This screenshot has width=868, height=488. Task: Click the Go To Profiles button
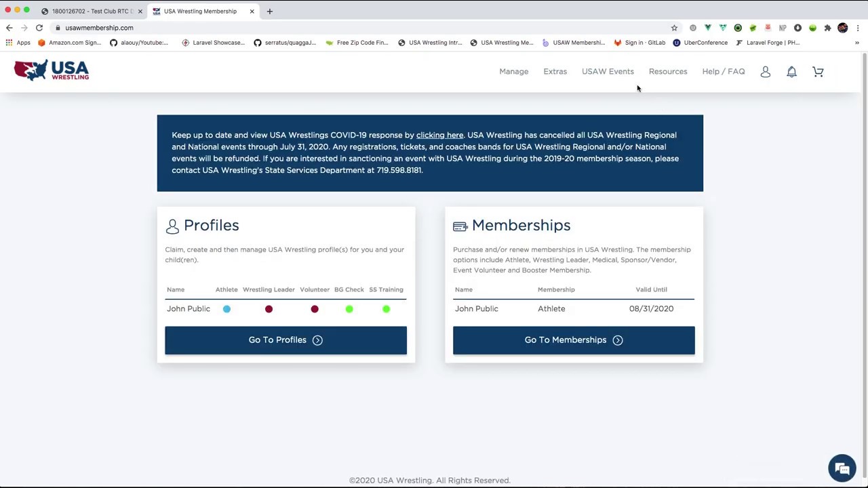tap(285, 340)
